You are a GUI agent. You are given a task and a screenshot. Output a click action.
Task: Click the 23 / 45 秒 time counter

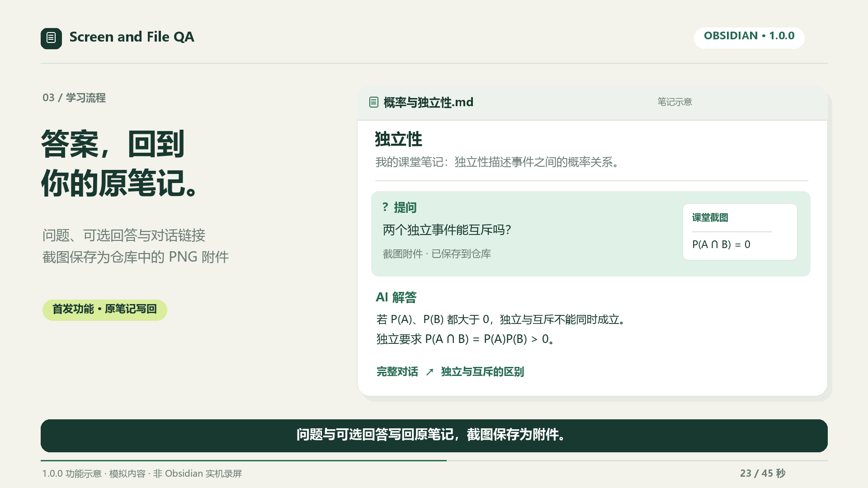click(763, 473)
